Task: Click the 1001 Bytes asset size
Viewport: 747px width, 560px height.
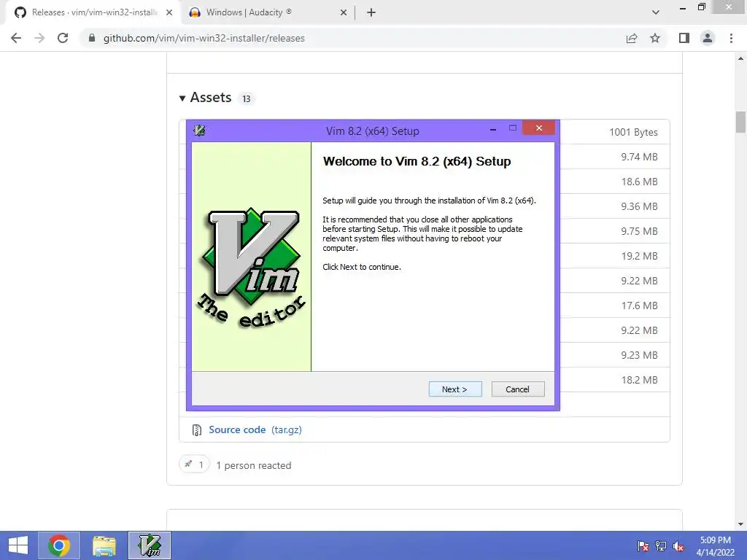Action: (633, 133)
